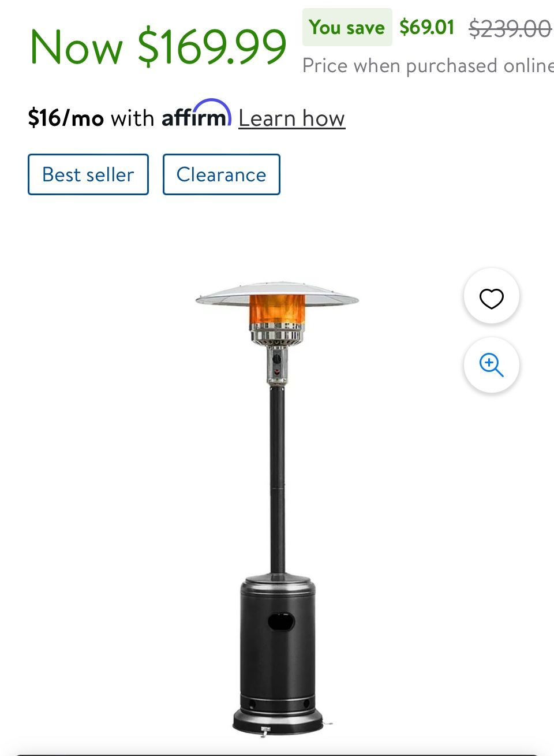Click the $69.01 savings amount

pos(427,27)
